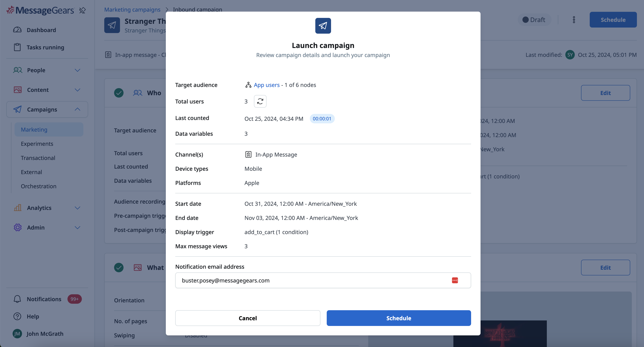Open the App users audience link
644x347 pixels.
pyautogui.click(x=267, y=85)
